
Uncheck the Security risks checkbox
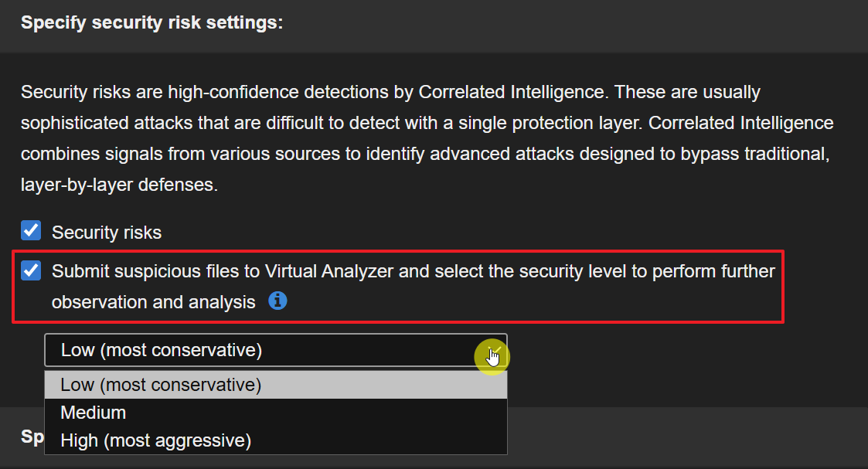coord(31,231)
